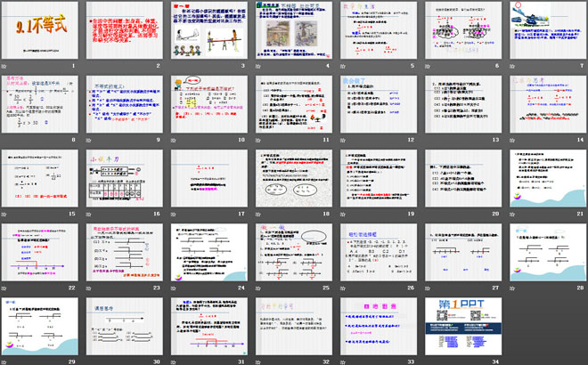Click the animation star under slide 19
Image resolution: width=588 pixels, height=365 pixels.
tap(343, 215)
